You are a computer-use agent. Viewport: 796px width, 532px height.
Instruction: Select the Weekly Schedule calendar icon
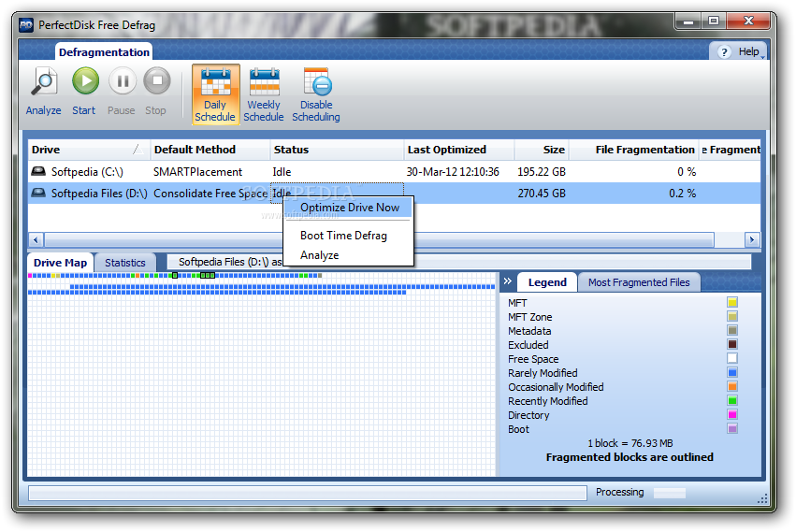pos(264,81)
